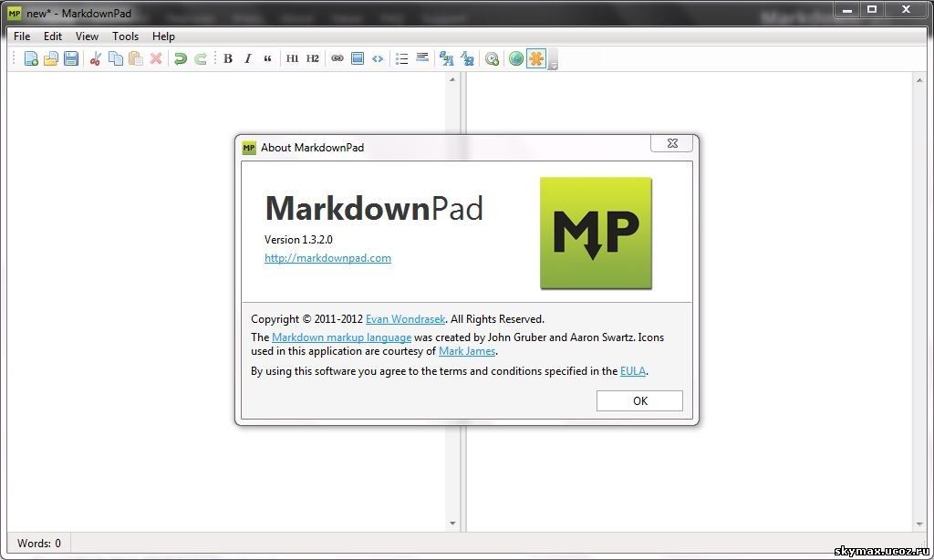The height and width of the screenshot is (560, 934).
Task: Open the EULA link
Action: click(633, 371)
